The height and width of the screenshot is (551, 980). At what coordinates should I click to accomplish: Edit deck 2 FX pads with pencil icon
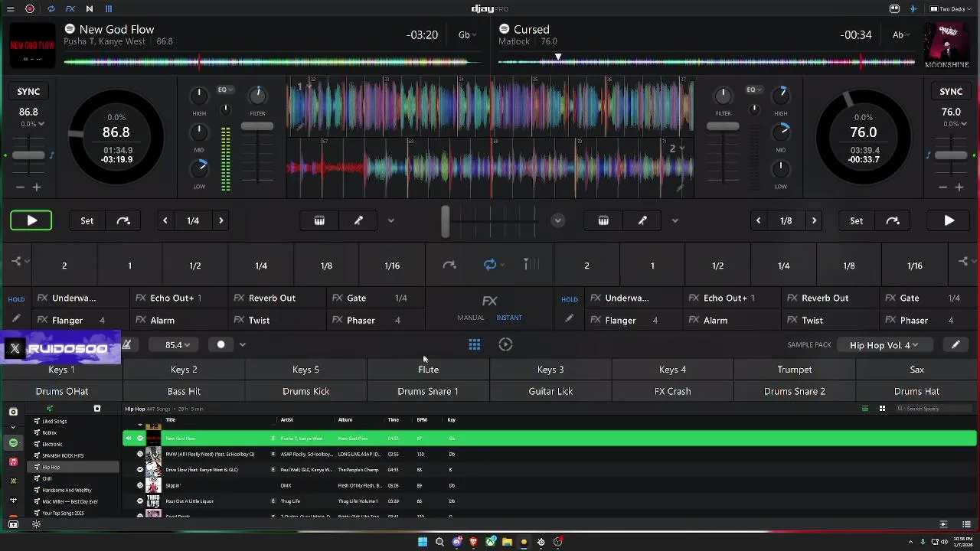coord(569,319)
